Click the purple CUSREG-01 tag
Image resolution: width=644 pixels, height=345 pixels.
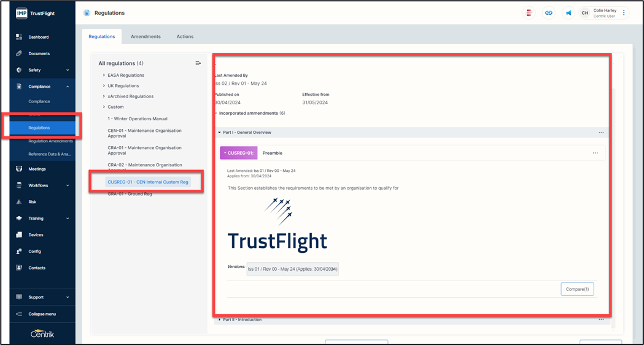point(239,153)
